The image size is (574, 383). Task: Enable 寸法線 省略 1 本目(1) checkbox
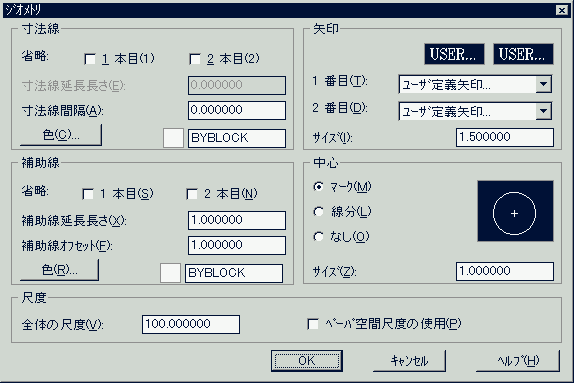pyautogui.click(x=90, y=59)
